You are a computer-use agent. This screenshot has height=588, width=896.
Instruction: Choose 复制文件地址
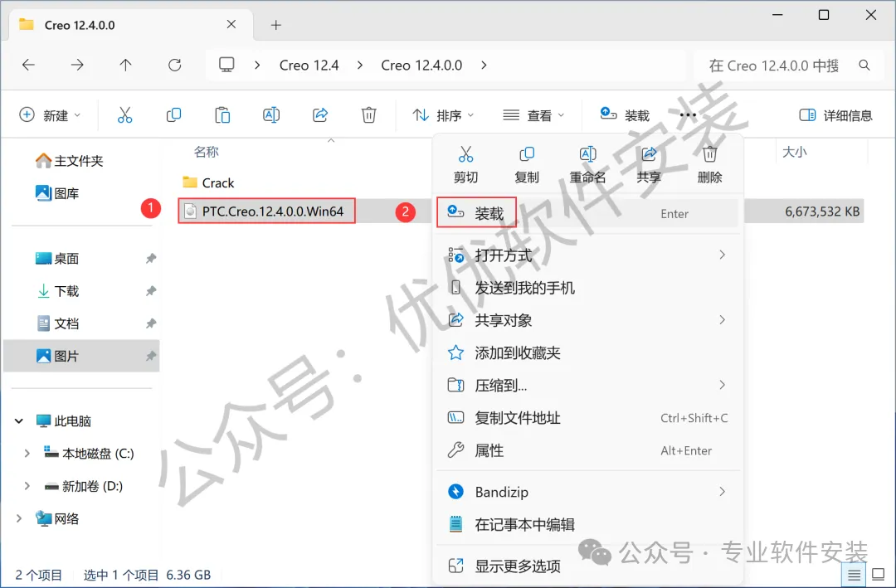587,418
